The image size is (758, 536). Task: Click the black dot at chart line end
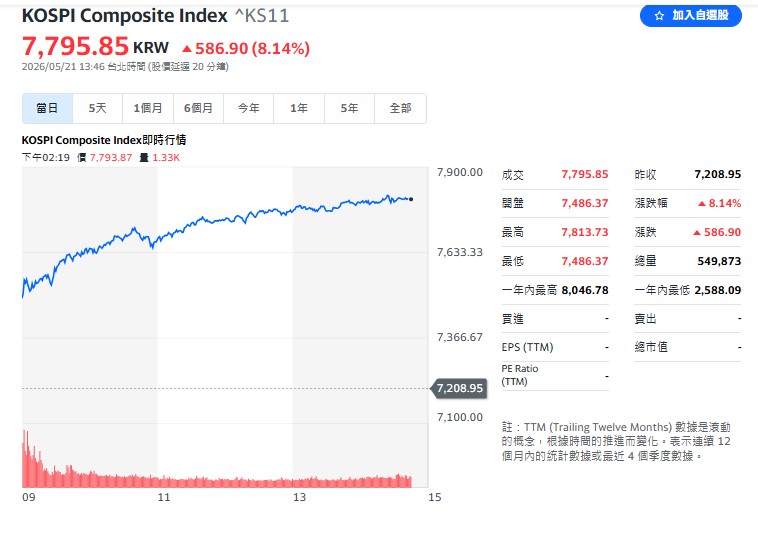pyautogui.click(x=411, y=199)
